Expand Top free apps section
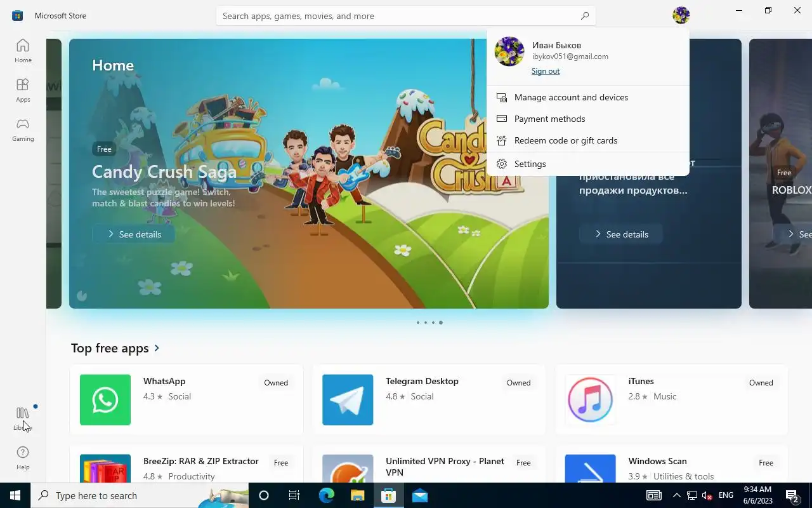 click(115, 348)
